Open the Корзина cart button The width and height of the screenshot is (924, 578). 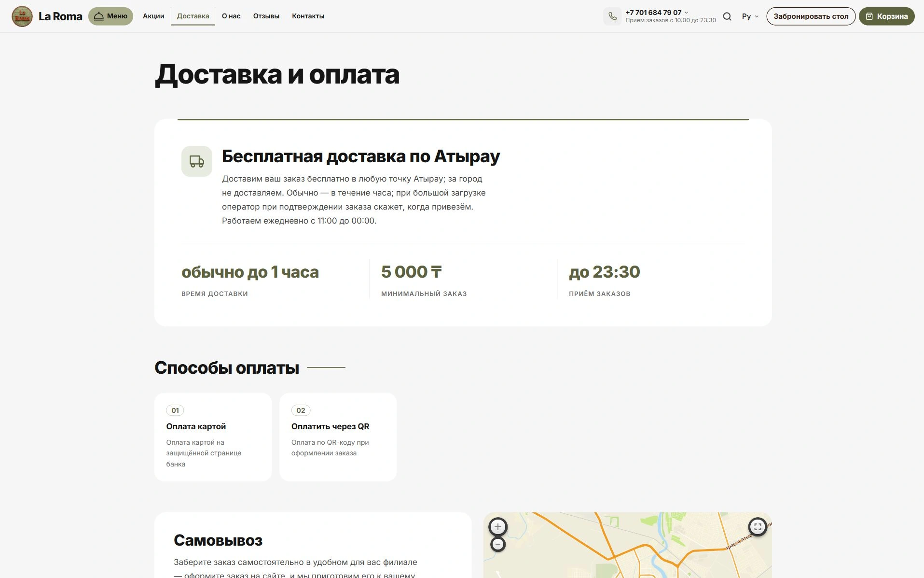pos(887,16)
